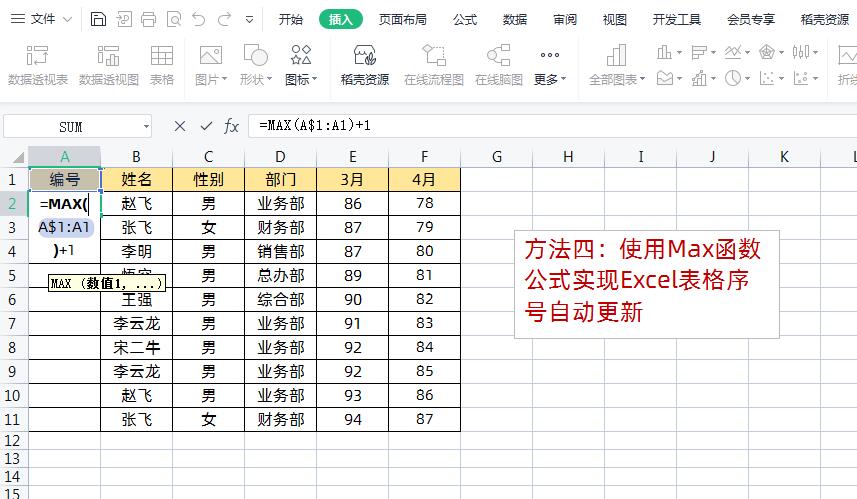Viewport: 857px width, 499px height.
Task: Select the 插入 ribbon tab
Action: [341, 20]
